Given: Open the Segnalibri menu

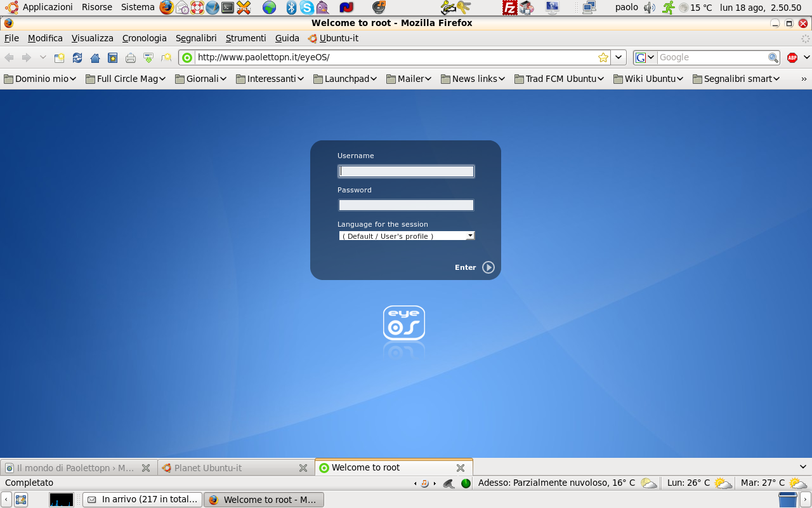Looking at the screenshot, I should [196, 38].
